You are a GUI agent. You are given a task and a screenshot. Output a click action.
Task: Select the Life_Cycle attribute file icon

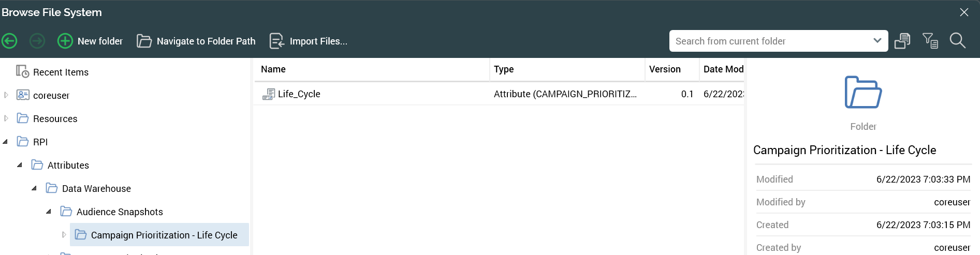269,94
